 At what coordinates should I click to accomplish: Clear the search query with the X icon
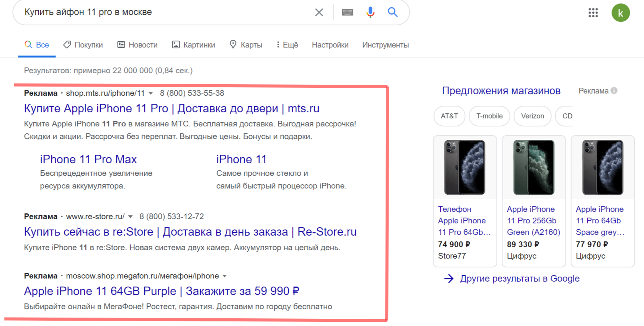[x=319, y=12]
